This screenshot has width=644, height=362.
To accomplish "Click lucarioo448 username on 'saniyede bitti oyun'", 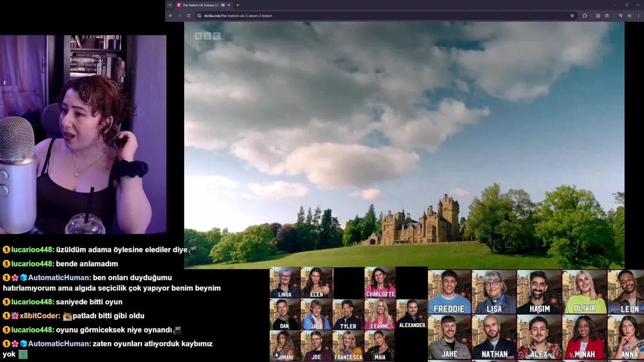I will (32, 302).
